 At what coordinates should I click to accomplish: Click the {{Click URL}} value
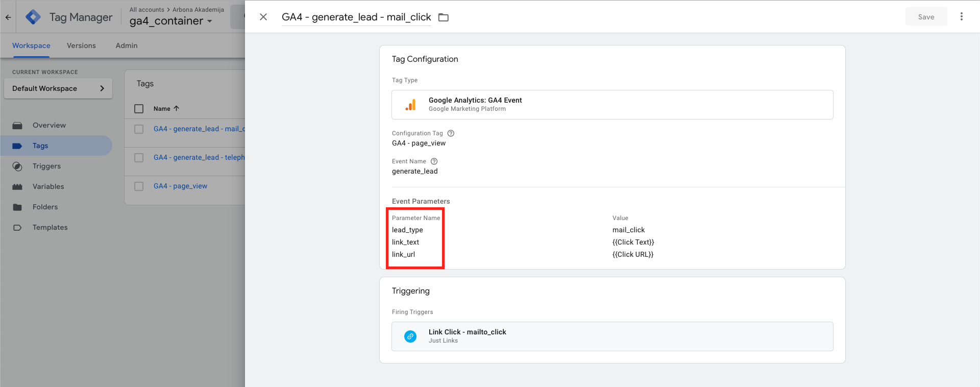click(x=633, y=254)
